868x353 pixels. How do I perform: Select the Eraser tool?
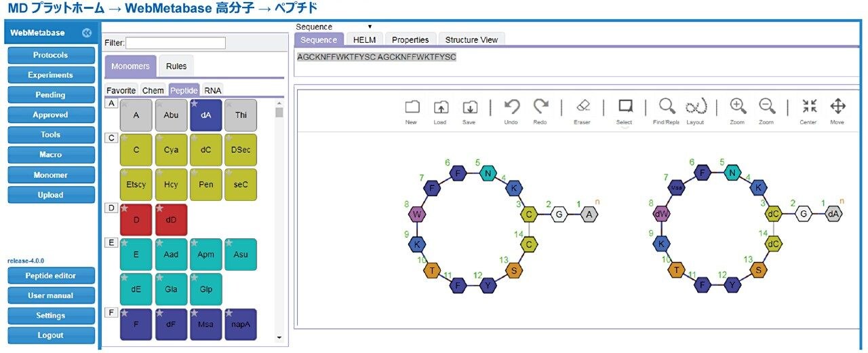pyautogui.click(x=582, y=107)
